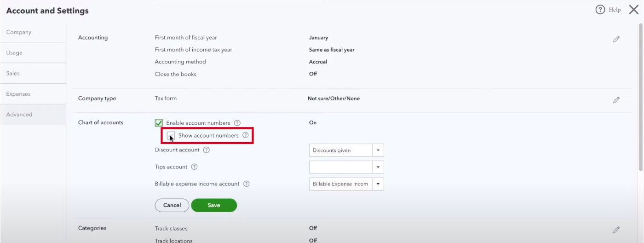Save the chart of accounts settings

(214, 205)
